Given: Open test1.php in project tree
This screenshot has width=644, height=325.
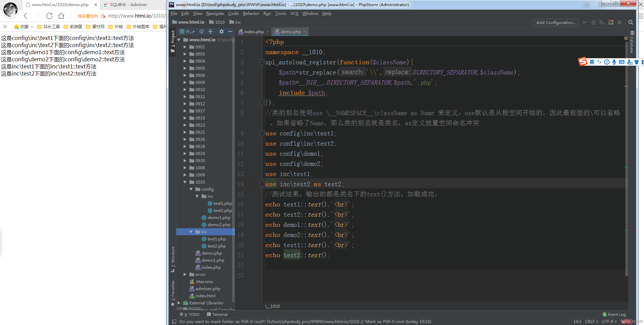Looking at the screenshot, I should pyautogui.click(x=214, y=239).
